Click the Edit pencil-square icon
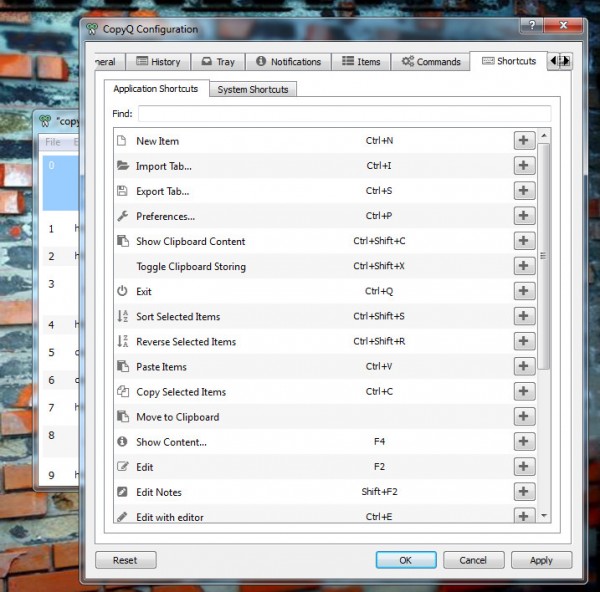The image size is (600, 592). coord(122,466)
